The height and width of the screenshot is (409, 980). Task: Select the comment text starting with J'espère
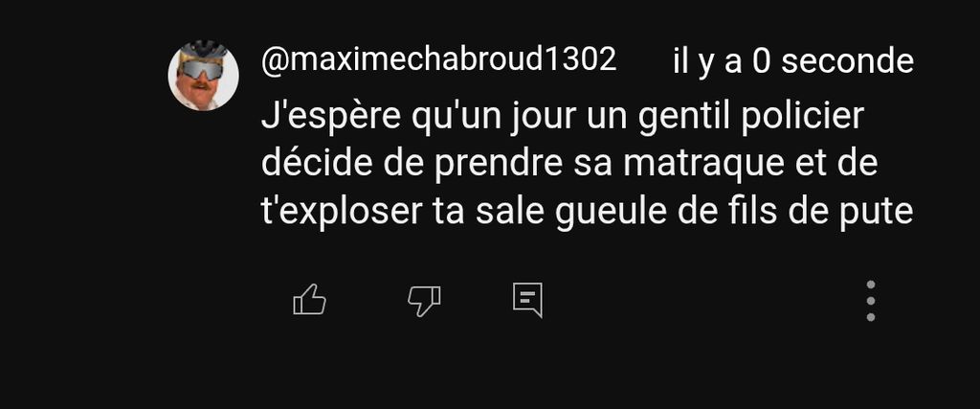coord(587,164)
